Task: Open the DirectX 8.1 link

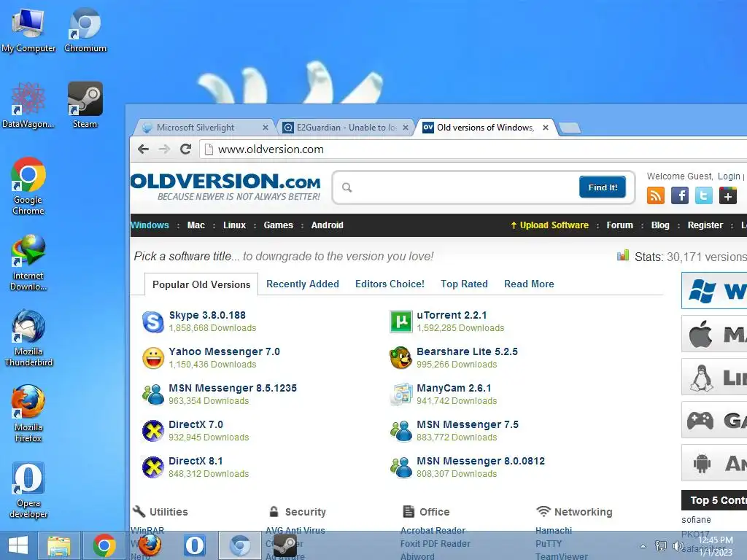Action: 196,461
